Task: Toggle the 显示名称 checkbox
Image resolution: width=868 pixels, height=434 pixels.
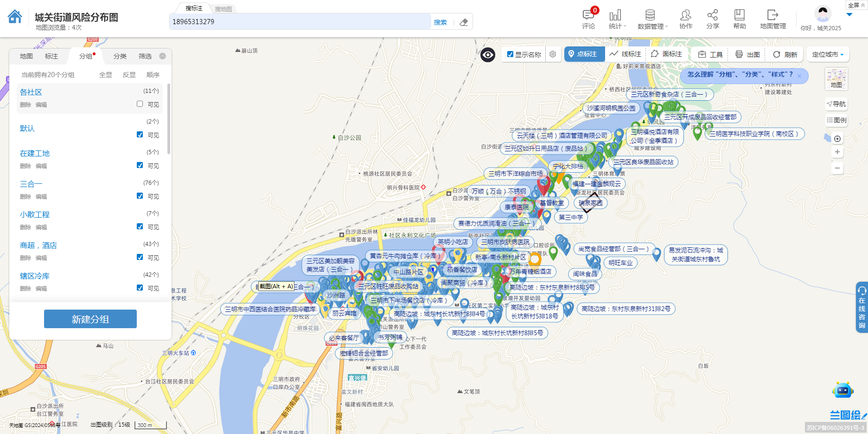Action: [510, 54]
